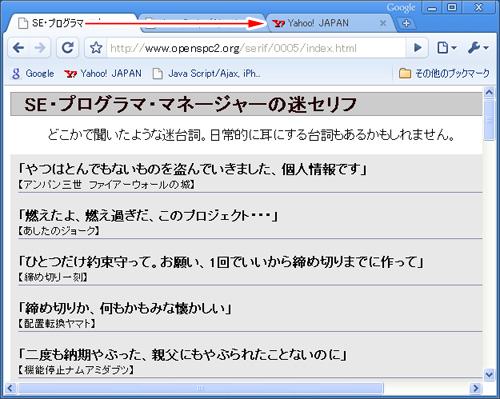Open the page menu dropdown
Screen dimensions: 500x399
[x=446, y=48]
